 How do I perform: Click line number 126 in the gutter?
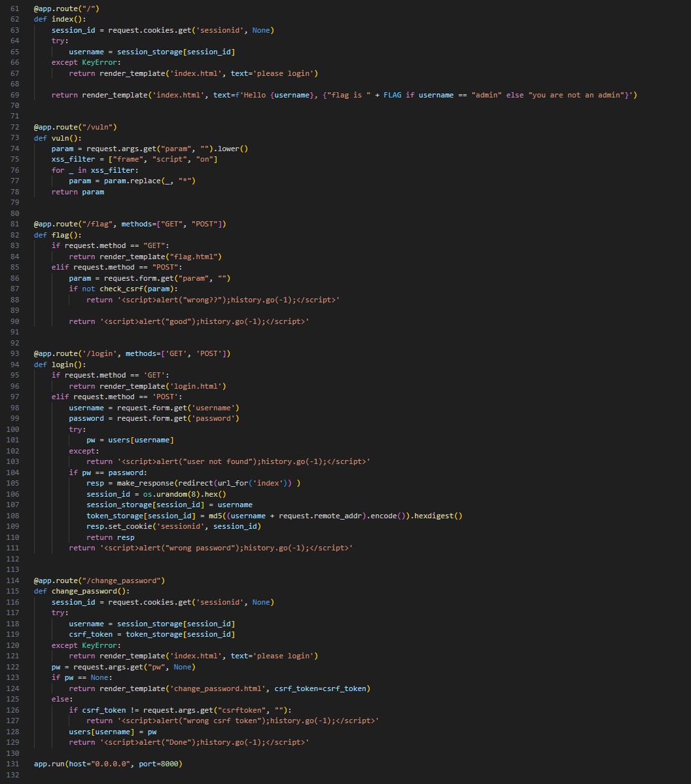click(x=12, y=710)
